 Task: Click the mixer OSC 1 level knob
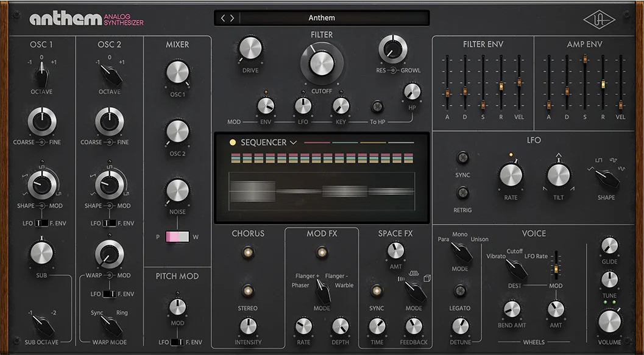(177, 72)
